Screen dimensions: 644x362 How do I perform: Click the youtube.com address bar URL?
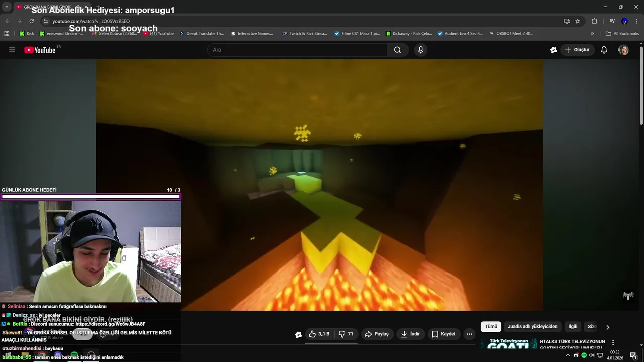tap(91, 21)
